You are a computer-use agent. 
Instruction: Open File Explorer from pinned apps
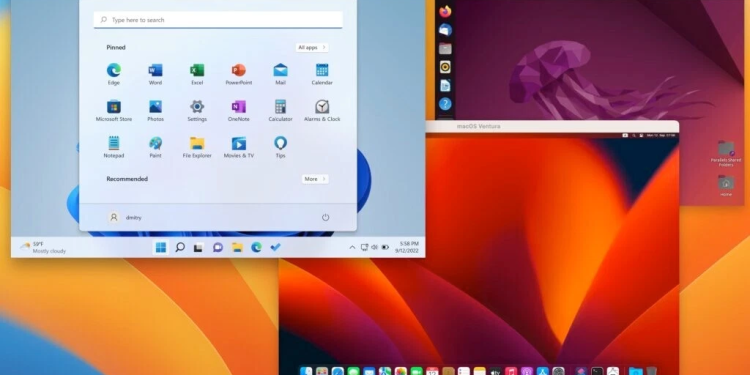tap(197, 147)
